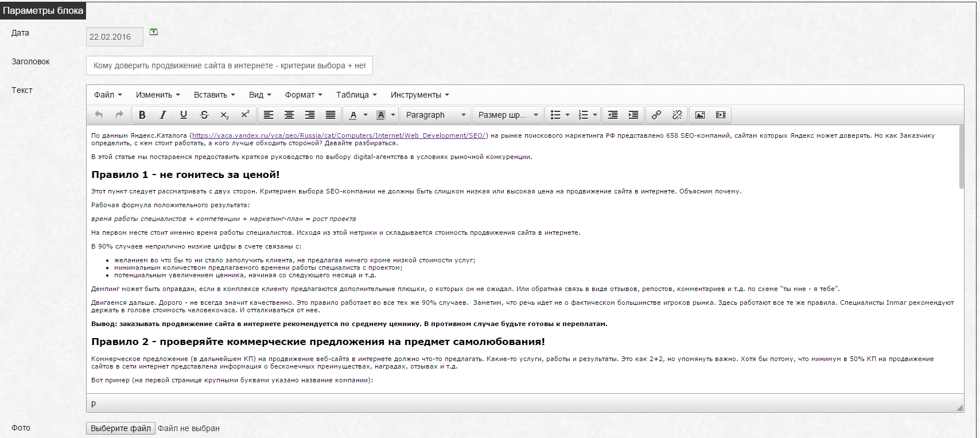Open the yaca.yandex.ru link in text
The height and width of the screenshot is (438, 980).
[339, 135]
